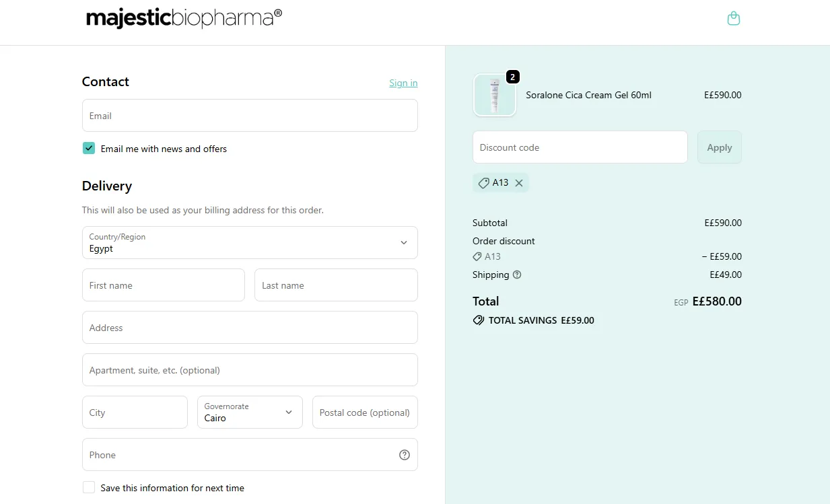
Task: Click the billing address notice text
Action: [203, 210]
